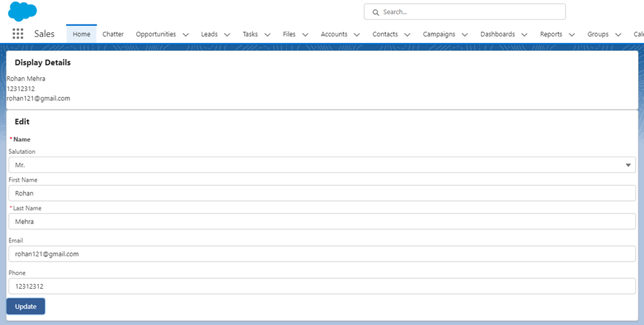
Task: Expand the Dashboards dropdown chevron
Action: point(524,34)
